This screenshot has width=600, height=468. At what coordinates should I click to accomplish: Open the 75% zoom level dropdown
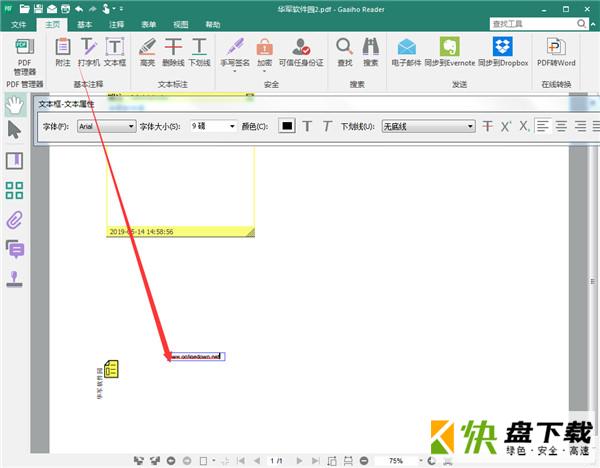[420, 461]
